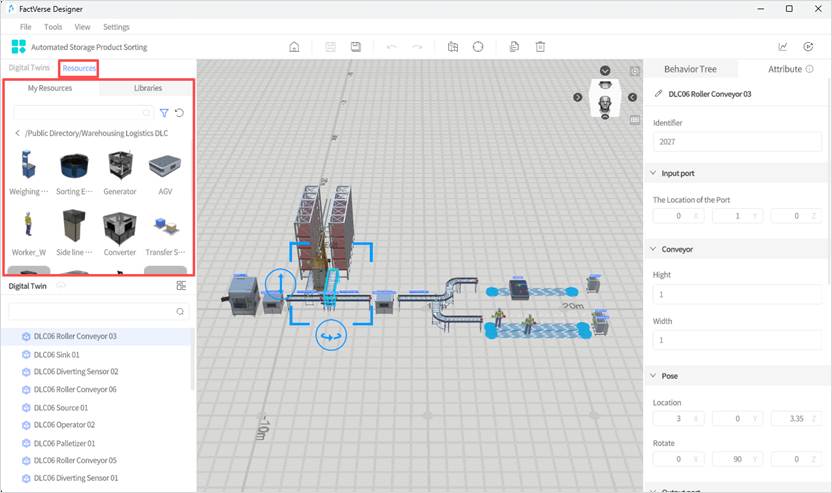Go back from Warehousing Logistics DLC folder

tap(17, 133)
